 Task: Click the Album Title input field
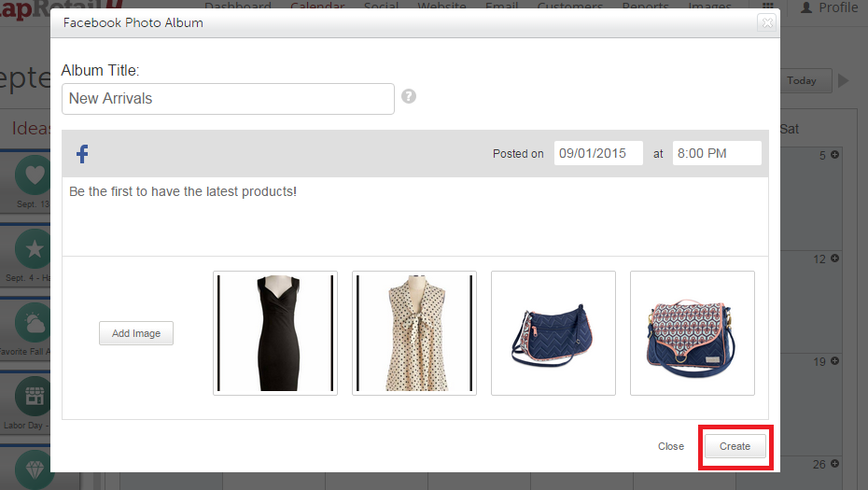[228, 99]
